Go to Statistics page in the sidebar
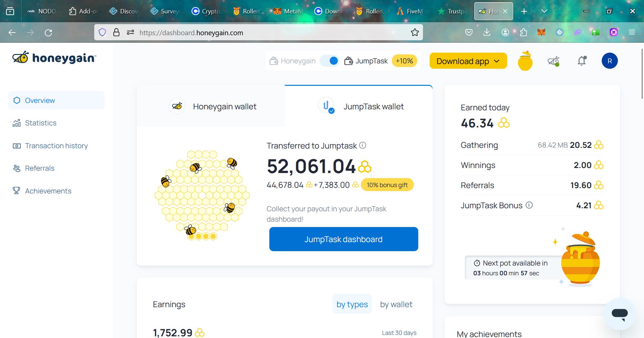Image resolution: width=644 pixels, height=338 pixels. click(41, 123)
